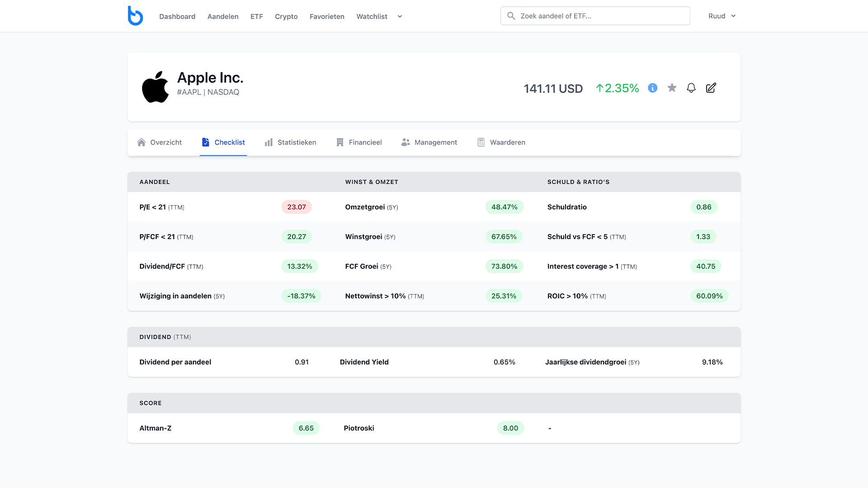
Task: Open the Ruud user menu
Action: tap(722, 16)
